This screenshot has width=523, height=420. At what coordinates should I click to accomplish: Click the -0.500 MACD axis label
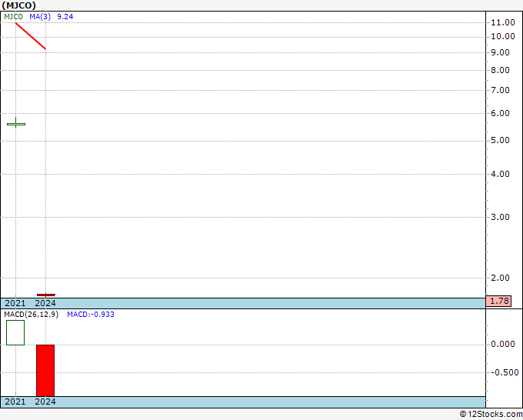click(x=505, y=372)
